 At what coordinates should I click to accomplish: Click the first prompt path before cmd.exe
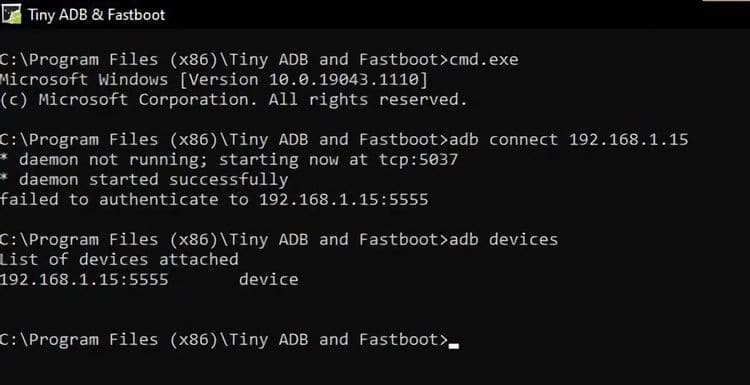[x=224, y=60]
